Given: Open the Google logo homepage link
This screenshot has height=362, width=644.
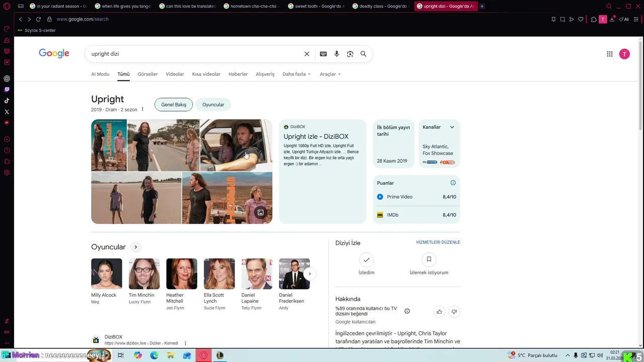Looking at the screenshot, I should (x=54, y=53).
